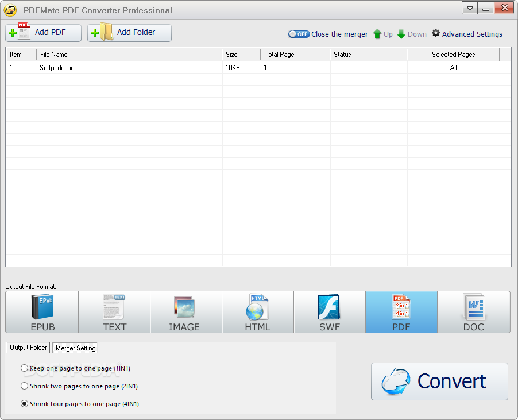Click the Status column header
This screenshot has height=420, width=518.
(x=368, y=55)
